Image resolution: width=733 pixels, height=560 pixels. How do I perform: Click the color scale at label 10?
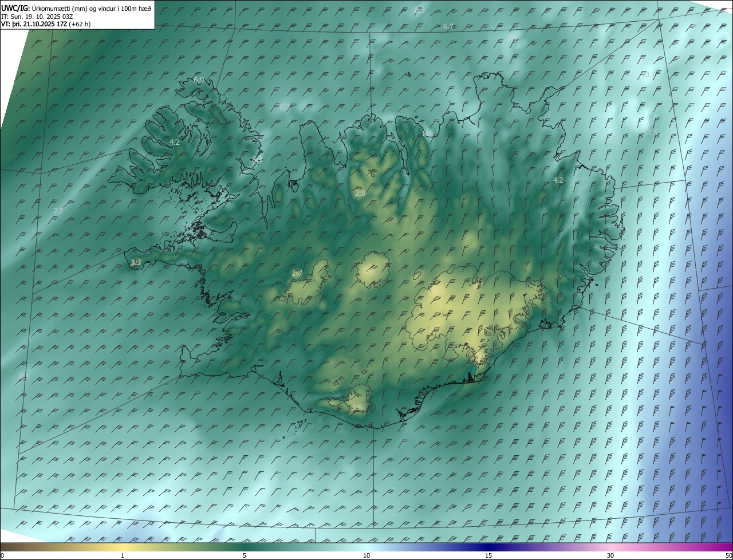[366, 555]
